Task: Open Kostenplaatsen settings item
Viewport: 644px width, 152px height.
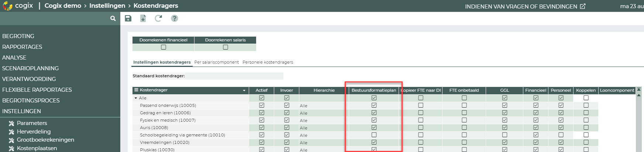Action: tap(37, 148)
